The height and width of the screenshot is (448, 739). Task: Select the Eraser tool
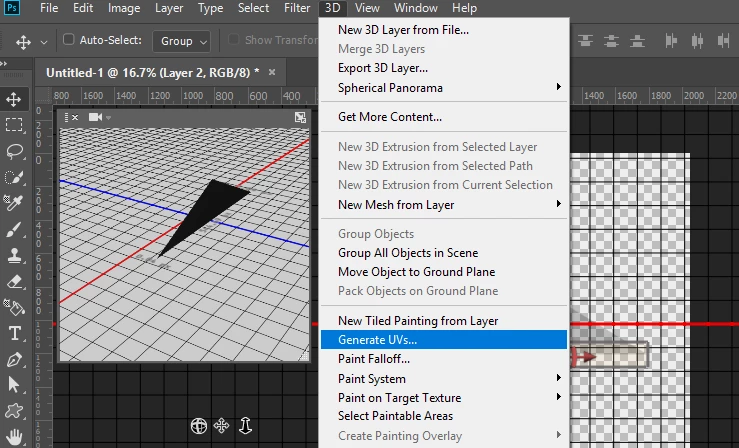(x=14, y=282)
